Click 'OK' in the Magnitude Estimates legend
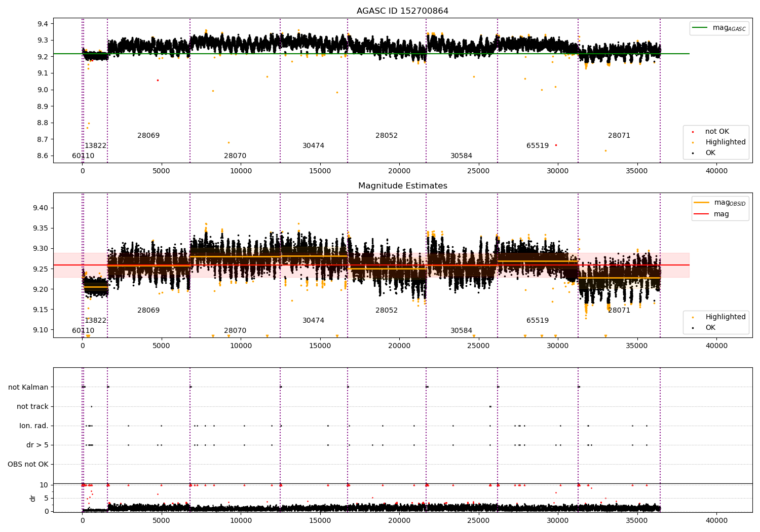Screen dimensions: 760x532 (x=710, y=328)
